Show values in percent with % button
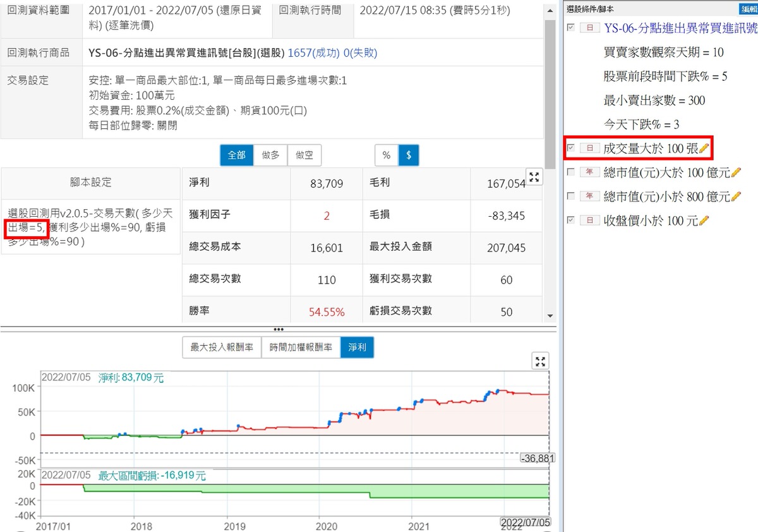This screenshot has height=532, width=758. click(x=386, y=155)
